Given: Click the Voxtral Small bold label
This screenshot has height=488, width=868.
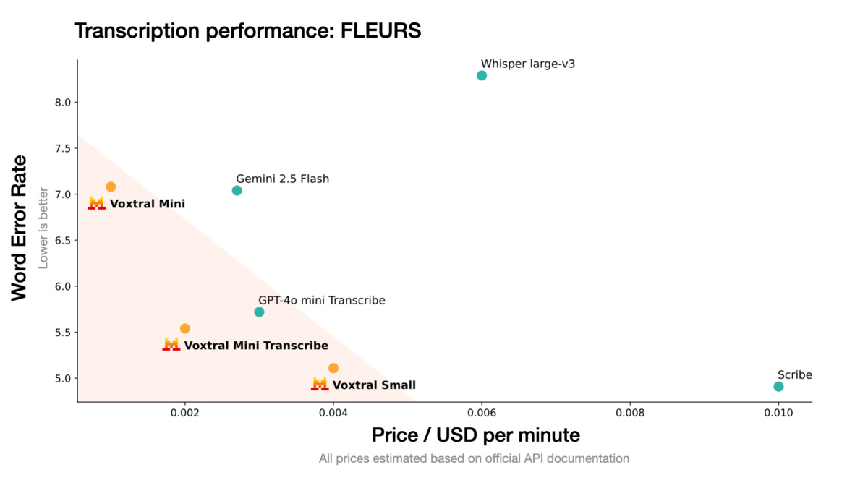Looking at the screenshot, I should pos(374,385).
